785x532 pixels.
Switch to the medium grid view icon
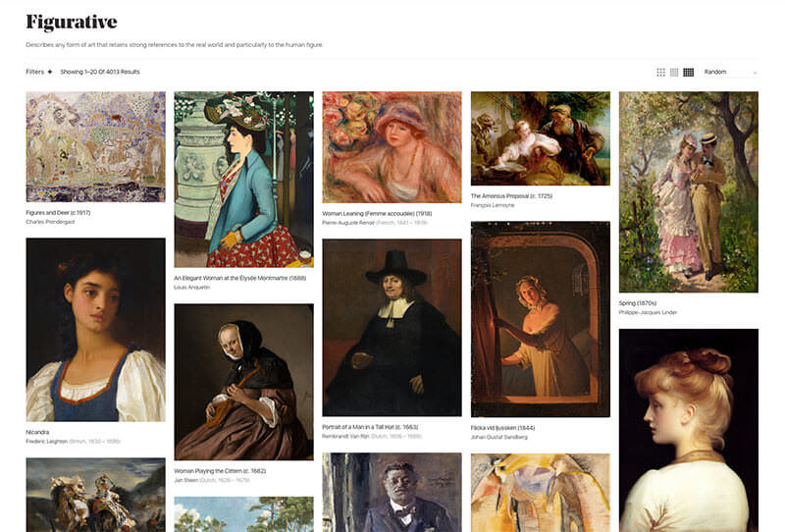(674, 72)
